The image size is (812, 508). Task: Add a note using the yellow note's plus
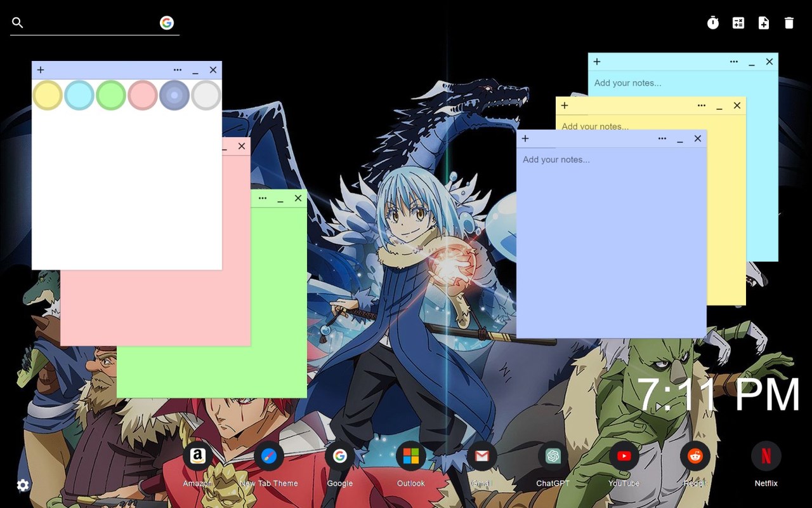pos(565,105)
